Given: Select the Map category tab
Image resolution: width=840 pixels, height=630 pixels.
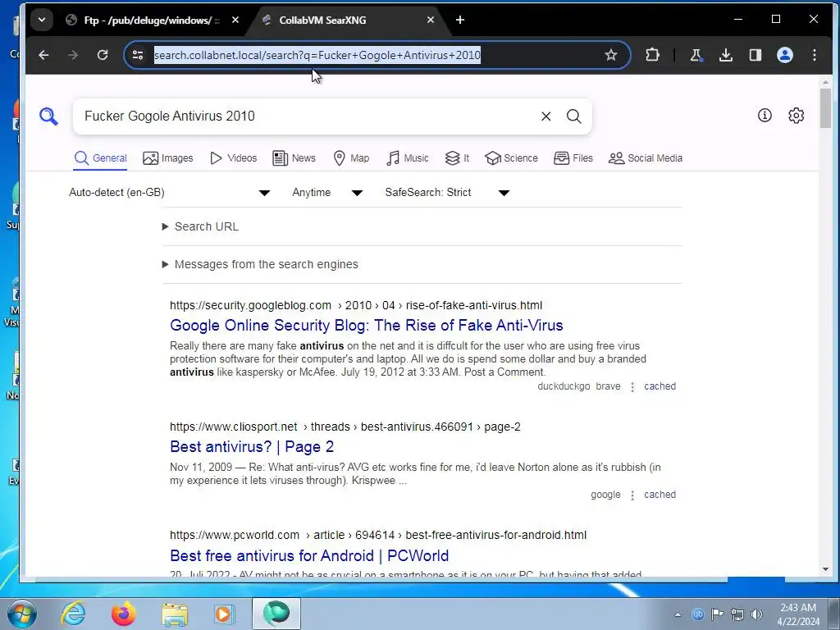Looking at the screenshot, I should 351,158.
